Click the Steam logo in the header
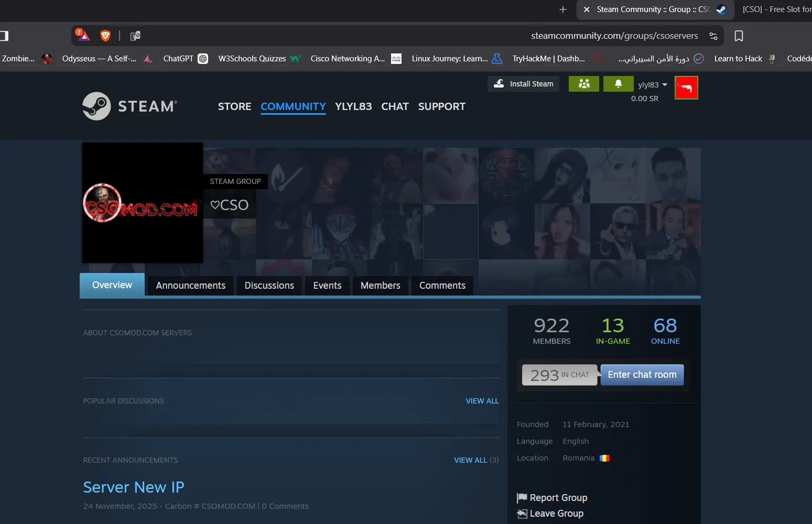 point(130,106)
